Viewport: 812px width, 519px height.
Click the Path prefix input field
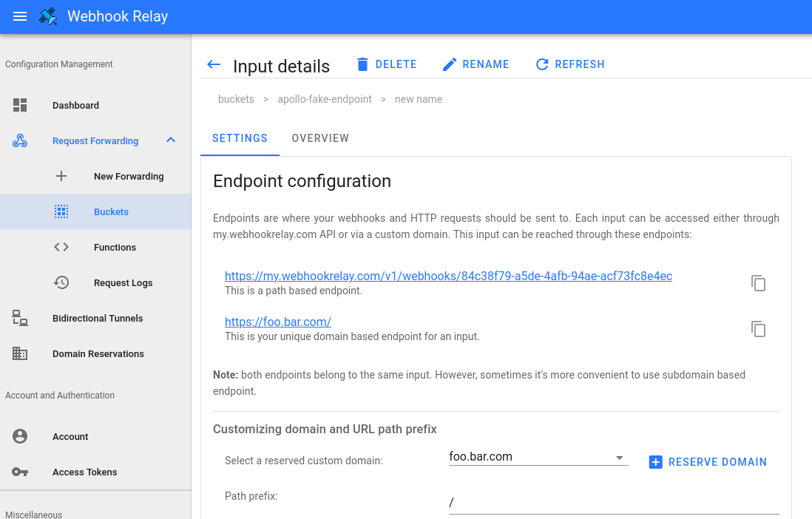click(x=614, y=502)
